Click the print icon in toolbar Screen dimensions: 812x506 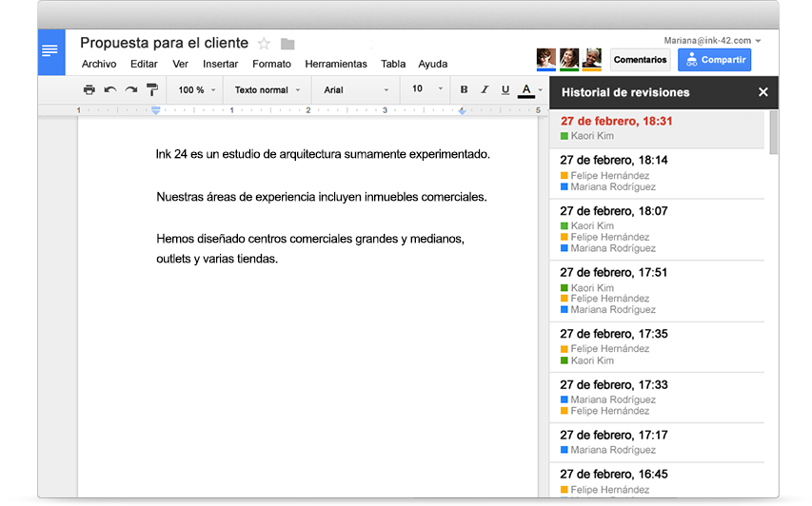(x=89, y=90)
